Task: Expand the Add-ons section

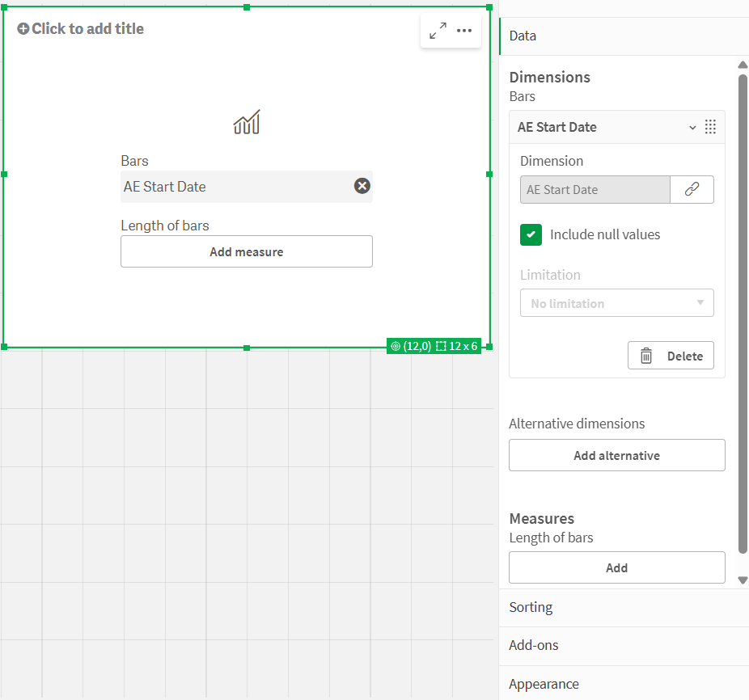Action: coord(624,646)
